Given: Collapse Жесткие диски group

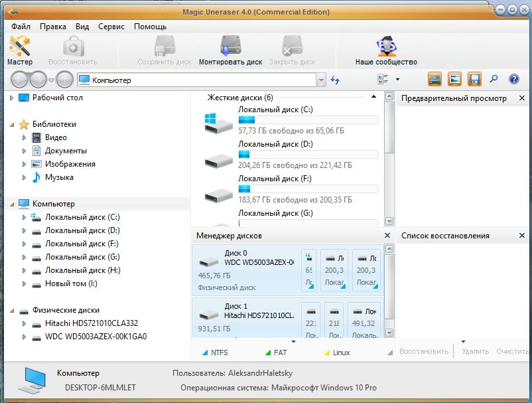Looking at the screenshot, I should (x=373, y=97).
